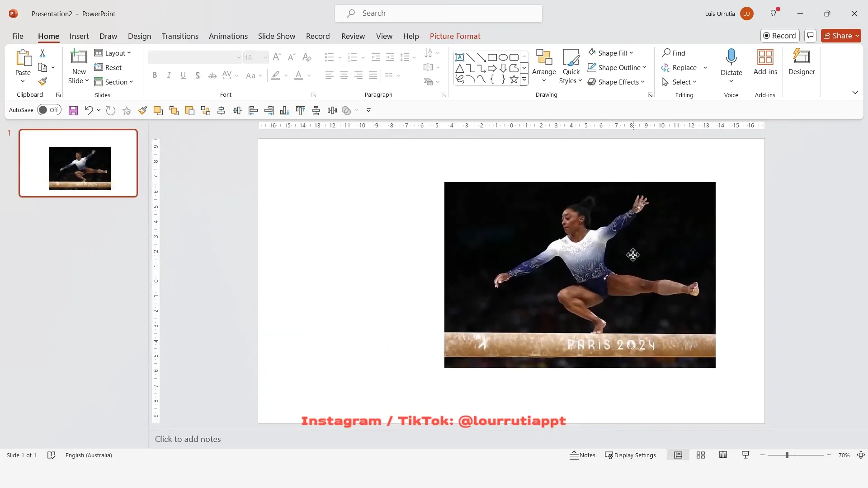The height and width of the screenshot is (488, 868).
Task: Select the Text Box shape
Action: (460, 57)
